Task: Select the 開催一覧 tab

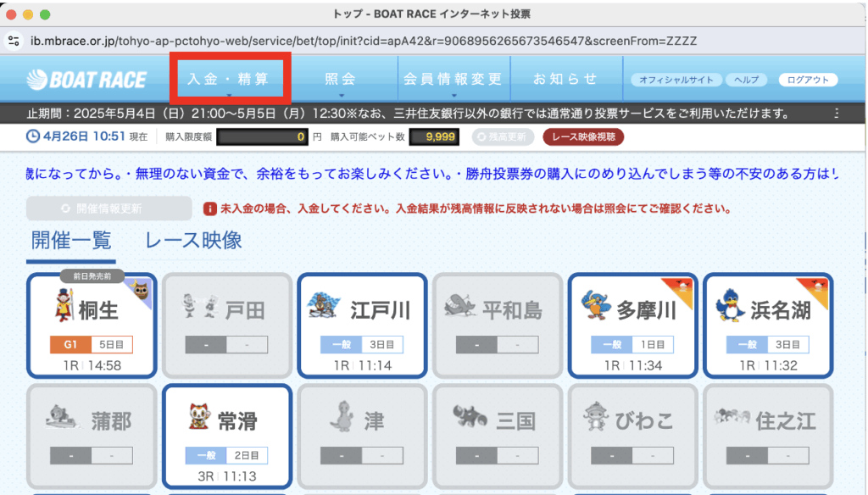Action: [x=71, y=240]
